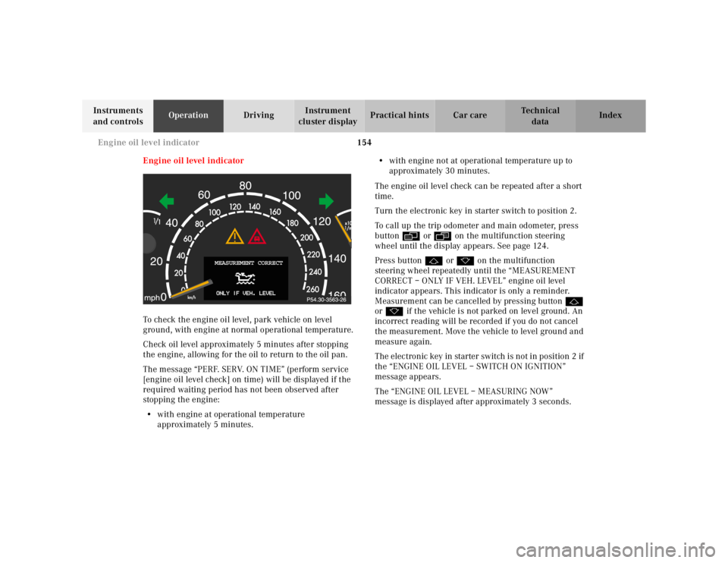Screen dimensions: 728x563
Task: Click the '1/1' fuel gauge marking
Action: [x=157, y=222]
